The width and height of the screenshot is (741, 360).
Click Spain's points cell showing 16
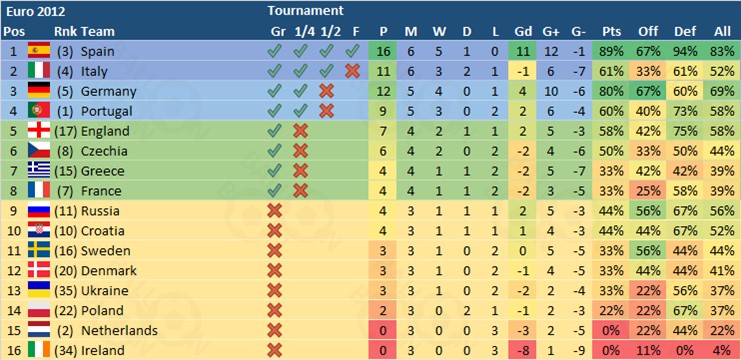point(384,51)
